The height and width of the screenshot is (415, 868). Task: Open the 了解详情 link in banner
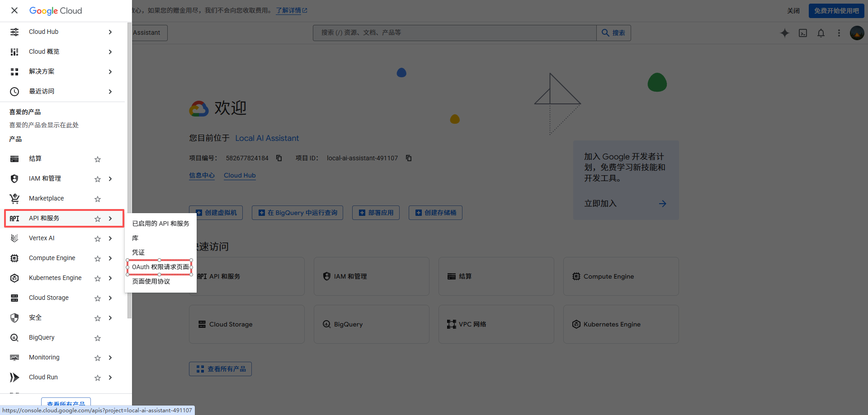(292, 10)
